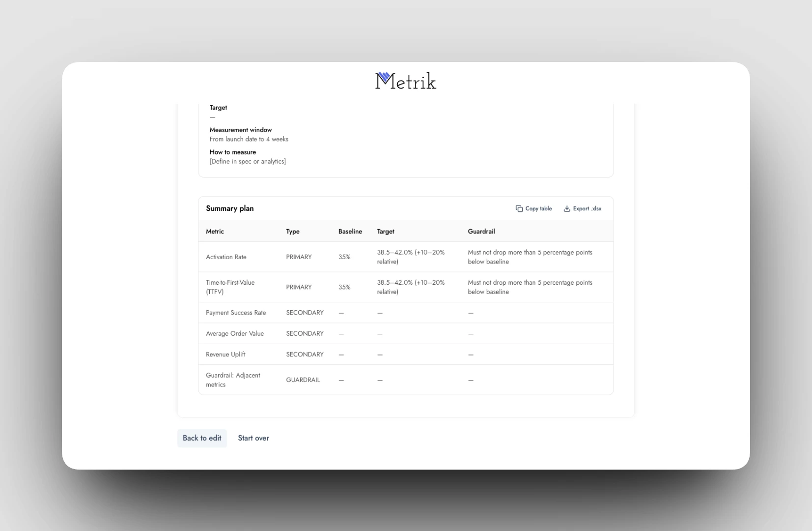This screenshot has width=812, height=531.
Task: Click guardrail text in Activation Rate row
Action: coord(530,257)
